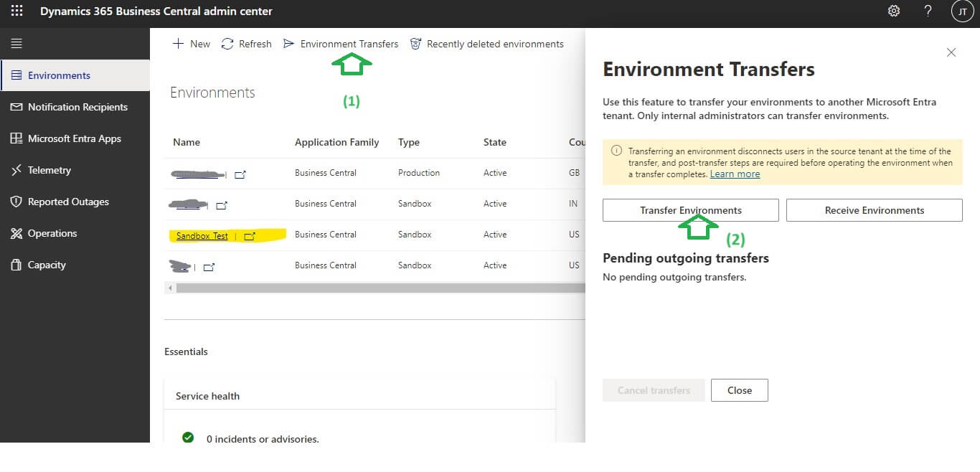Open Environment Transfers from toolbar

(x=341, y=44)
